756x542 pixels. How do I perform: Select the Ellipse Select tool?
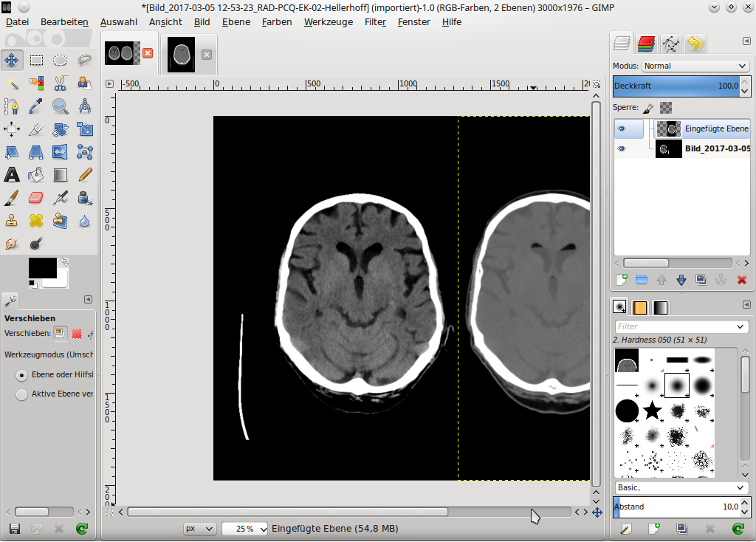[x=60, y=61]
